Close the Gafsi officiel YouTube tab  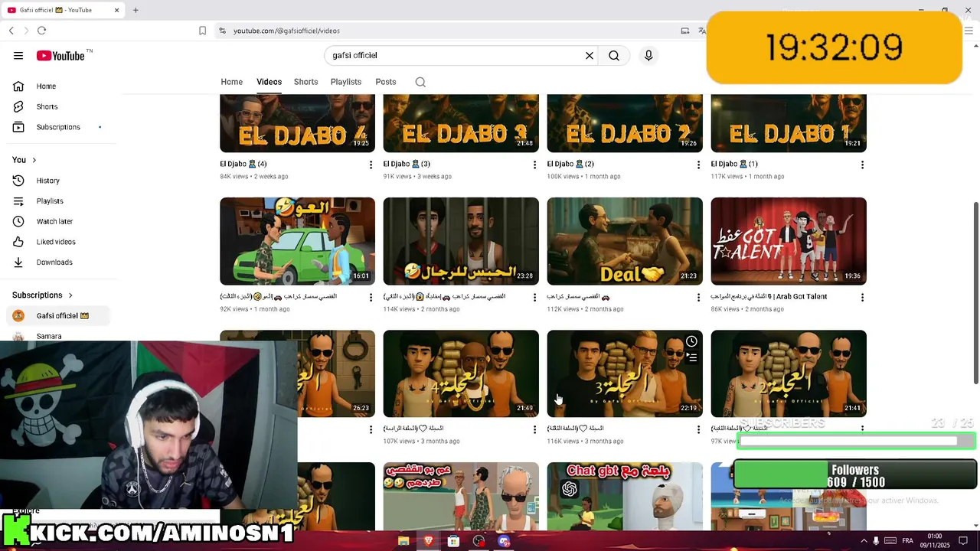tap(117, 10)
